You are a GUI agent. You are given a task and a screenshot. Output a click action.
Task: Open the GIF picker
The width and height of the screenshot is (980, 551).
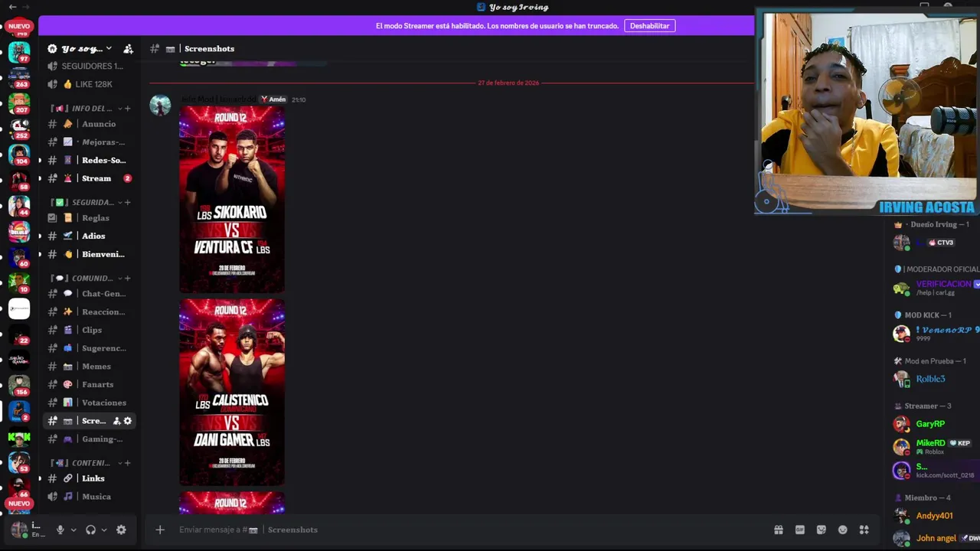tap(800, 530)
